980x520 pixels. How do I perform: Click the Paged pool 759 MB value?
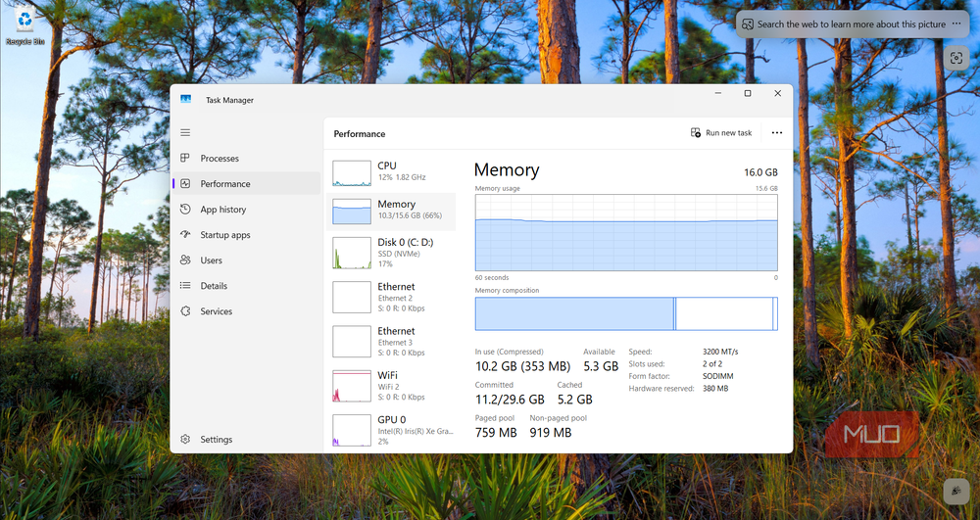[496, 433]
